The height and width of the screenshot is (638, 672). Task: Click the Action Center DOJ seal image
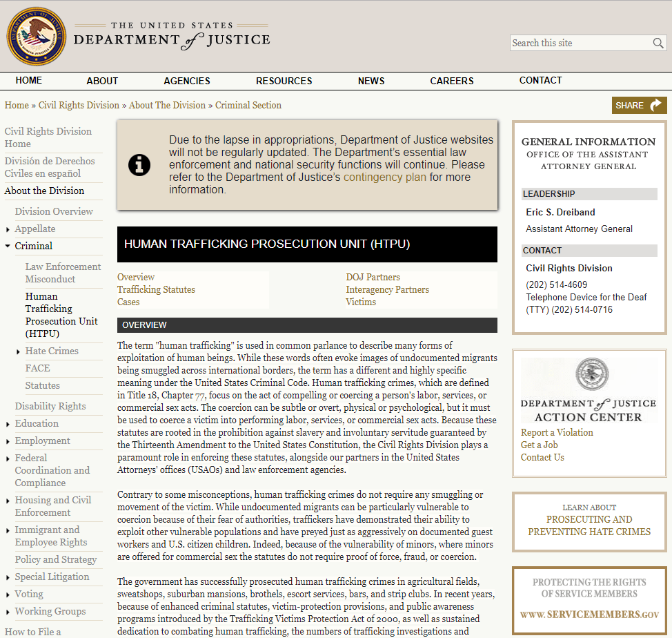592,374
